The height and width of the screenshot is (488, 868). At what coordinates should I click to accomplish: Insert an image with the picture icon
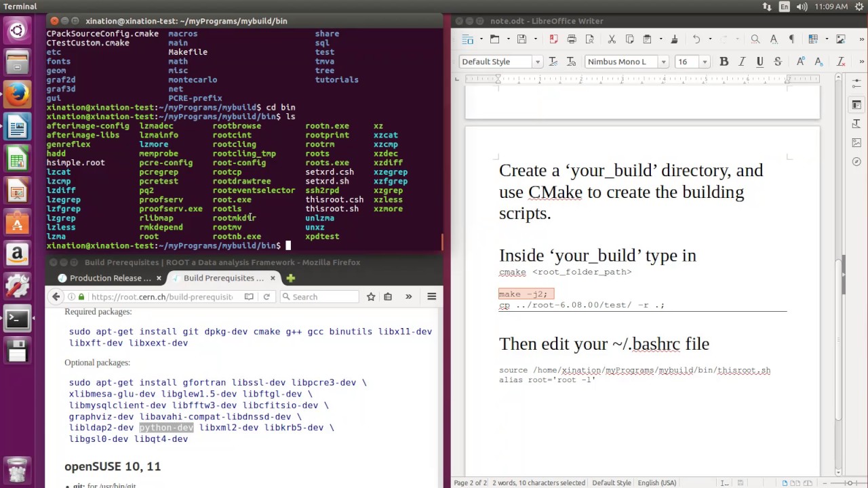pyautogui.click(x=841, y=39)
